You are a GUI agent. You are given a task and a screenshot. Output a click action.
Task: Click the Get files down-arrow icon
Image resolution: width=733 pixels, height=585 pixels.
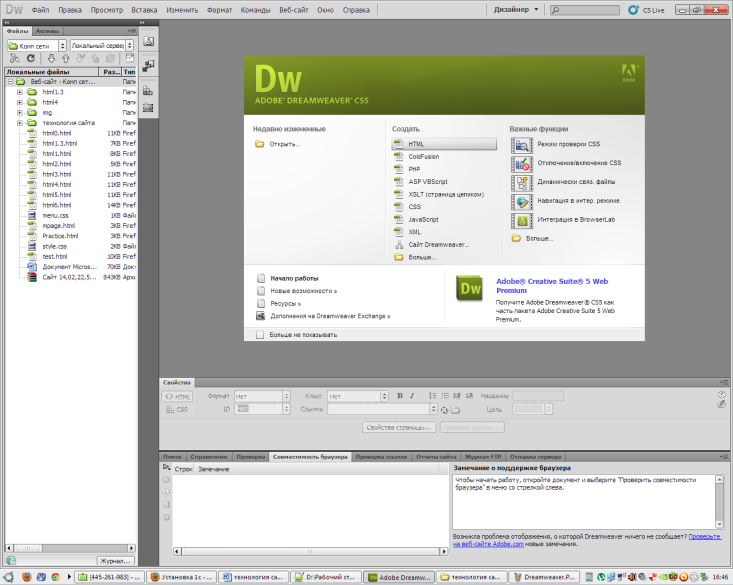point(51,58)
